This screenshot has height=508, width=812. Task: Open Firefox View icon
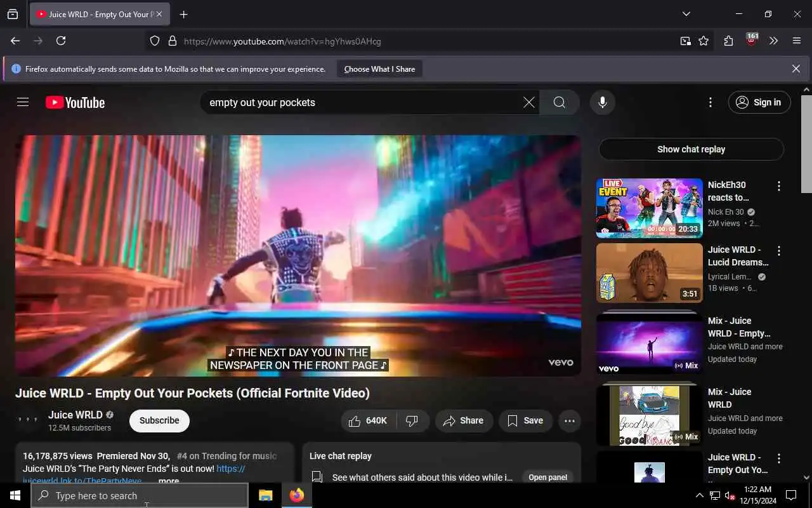coord(13,14)
